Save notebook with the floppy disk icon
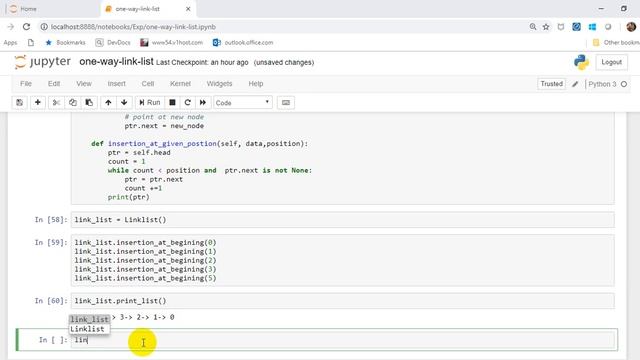The width and height of the screenshot is (640, 360). click(19, 102)
